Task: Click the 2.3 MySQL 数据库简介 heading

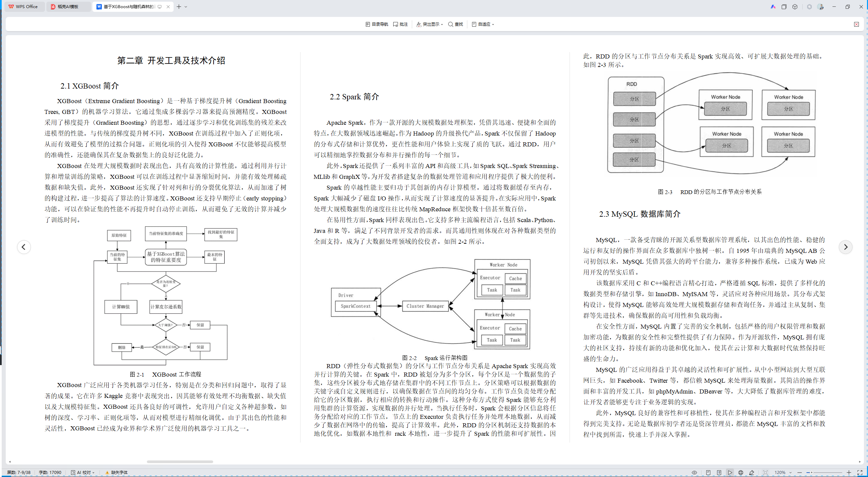Action: click(640, 214)
